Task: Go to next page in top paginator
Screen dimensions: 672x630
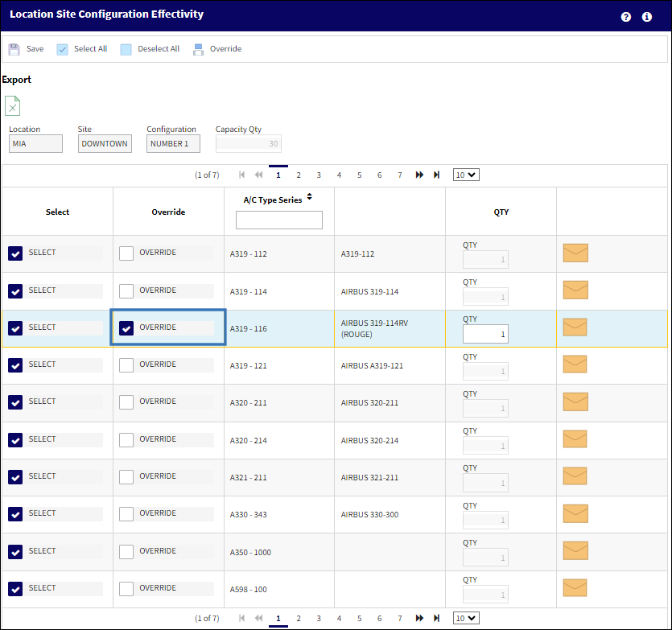Action: pos(419,175)
